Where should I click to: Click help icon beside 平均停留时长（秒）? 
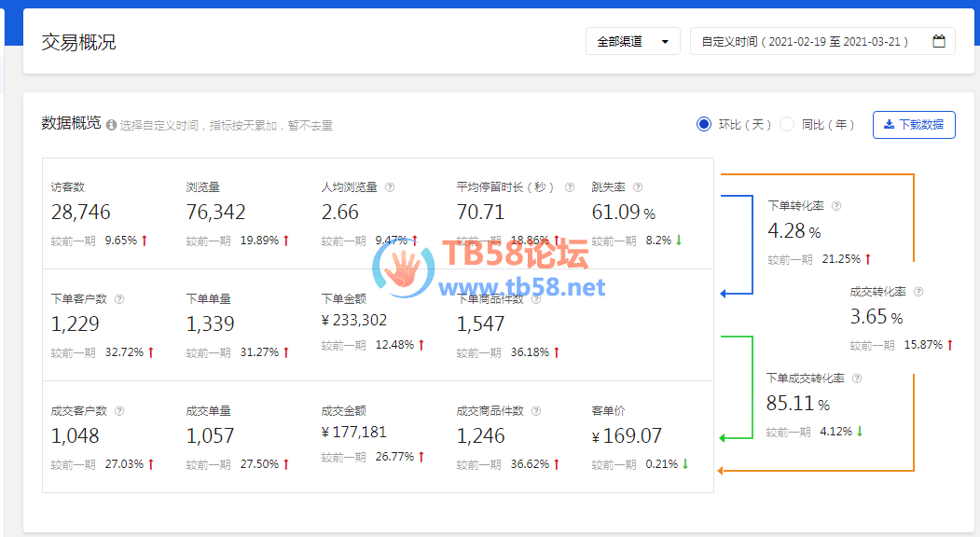[x=570, y=187]
